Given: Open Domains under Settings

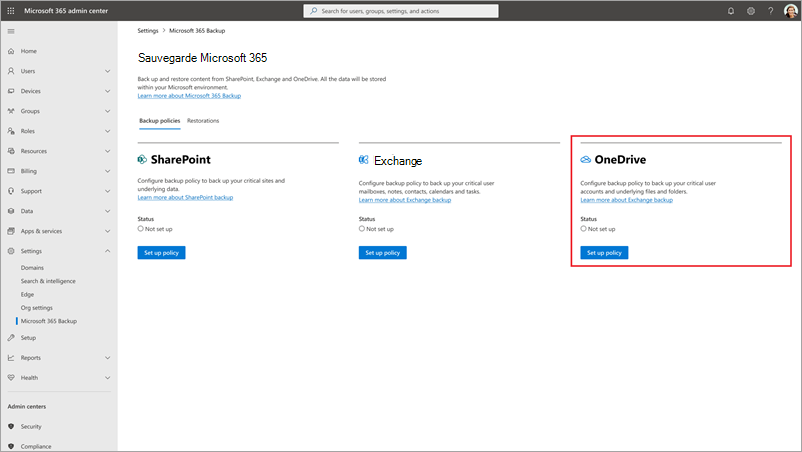Looking at the screenshot, I should point(32,267).
